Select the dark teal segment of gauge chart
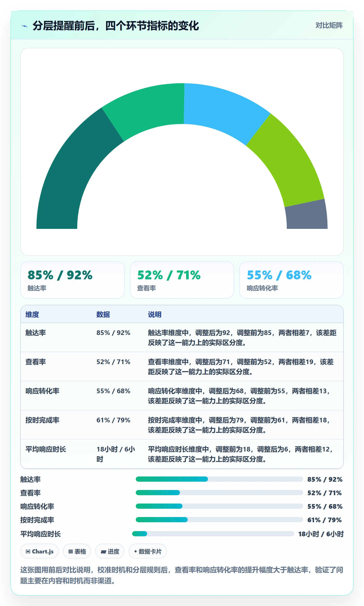The width and height of the screenshot is (364, 606). pyautogui.click(x=75, y=172)
